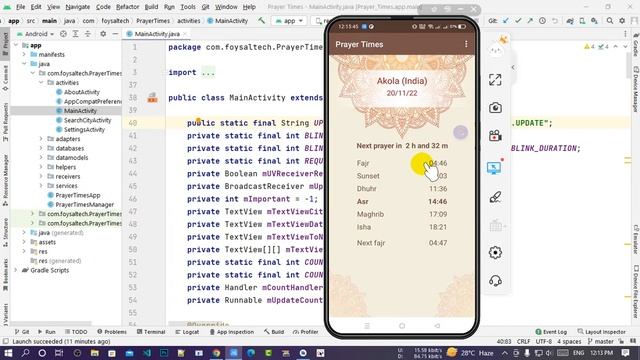Open the taskbar search magnifier
The width and height of the screenshot is (640, 360).
coord(25,353)
